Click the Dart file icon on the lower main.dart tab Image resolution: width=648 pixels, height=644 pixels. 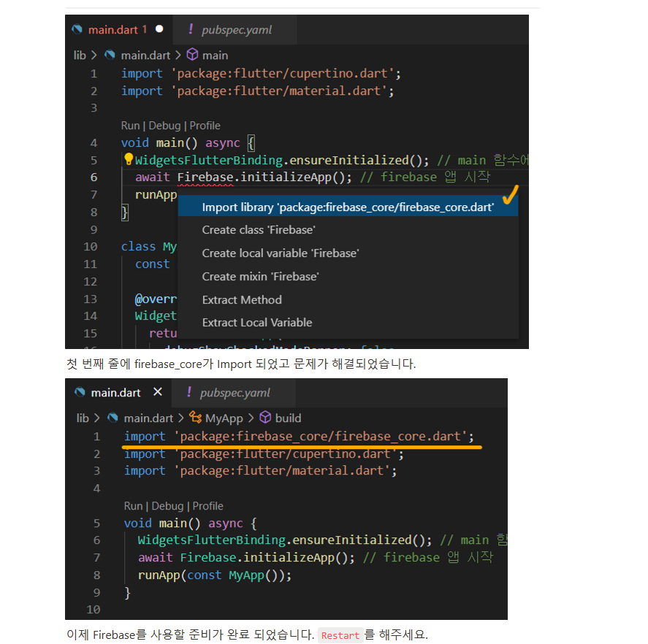[80, 392]
